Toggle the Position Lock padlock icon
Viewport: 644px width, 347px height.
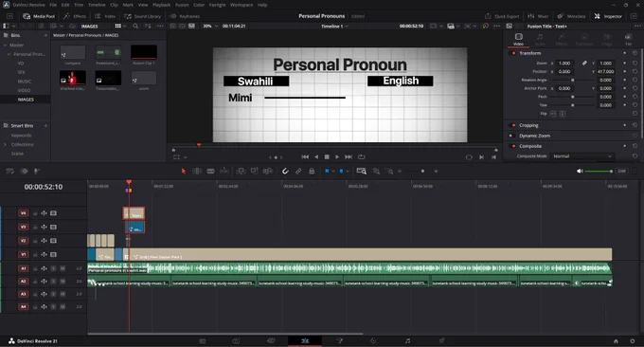[x=312, y=171]
